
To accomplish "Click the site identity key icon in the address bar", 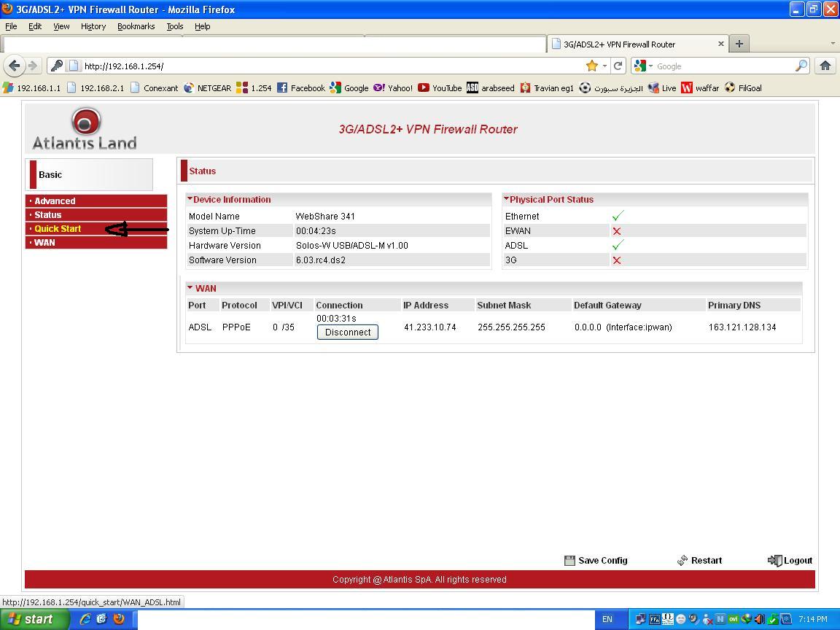I will (x=56, y=66).
